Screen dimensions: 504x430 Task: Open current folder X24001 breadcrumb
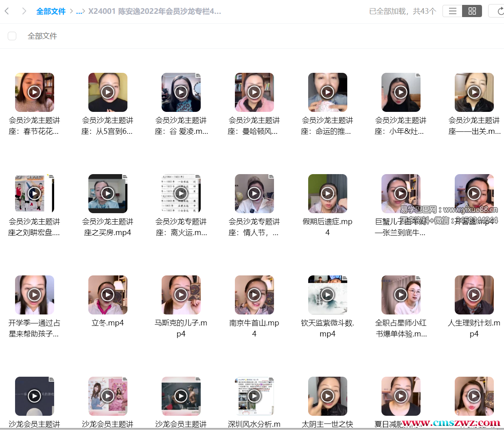click(x=155, y=11)
